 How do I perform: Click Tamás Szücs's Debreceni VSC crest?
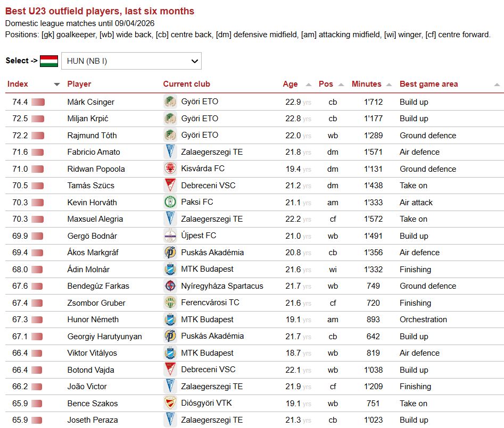pos(170,186)
